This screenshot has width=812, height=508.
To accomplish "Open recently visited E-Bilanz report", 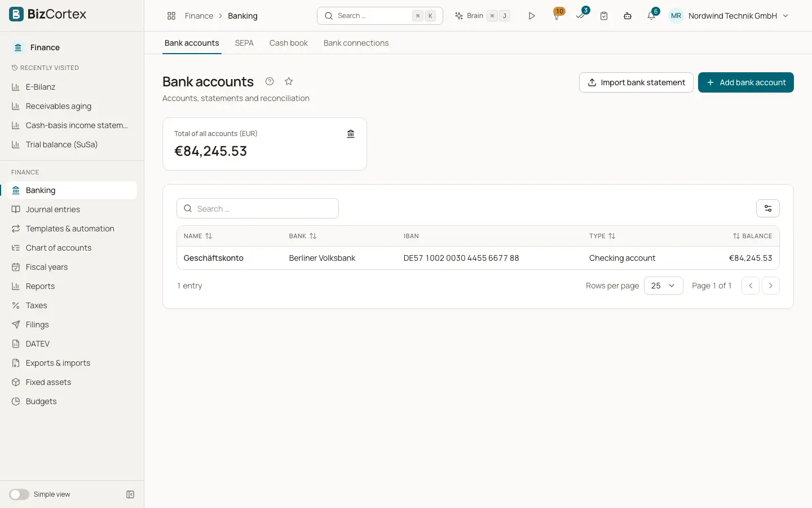I will 72,87.
